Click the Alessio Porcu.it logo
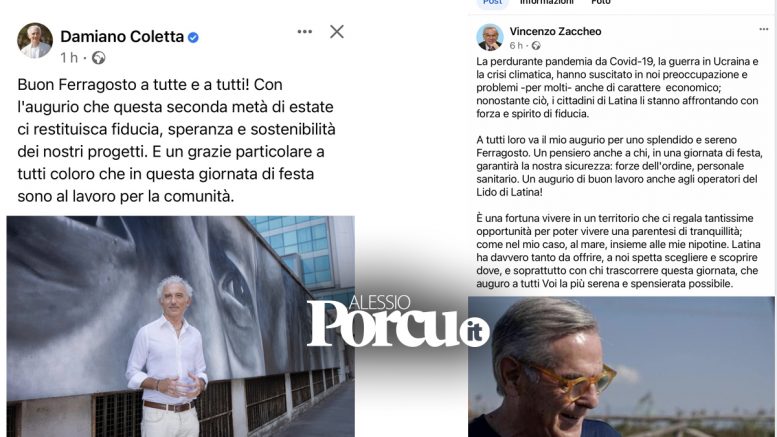Image resolution: width=777 pixels, height=437 pixels. point(398,322)
